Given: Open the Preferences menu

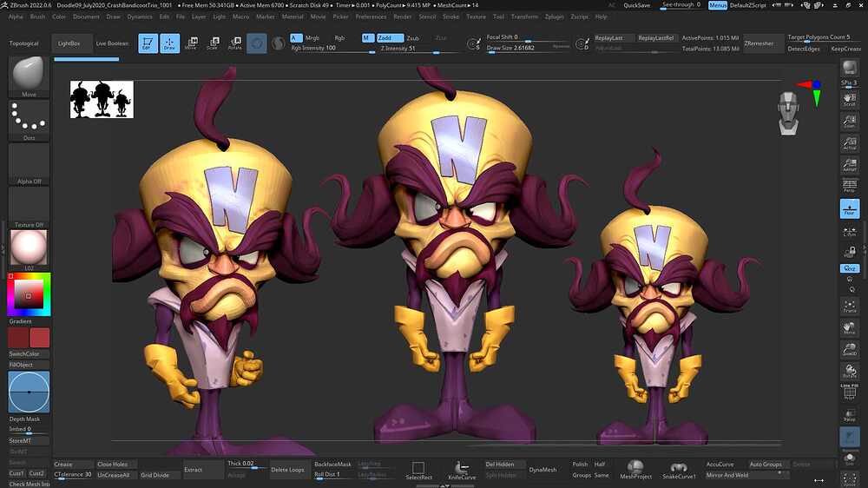Looking at the screenshot, I should (371, 16).
